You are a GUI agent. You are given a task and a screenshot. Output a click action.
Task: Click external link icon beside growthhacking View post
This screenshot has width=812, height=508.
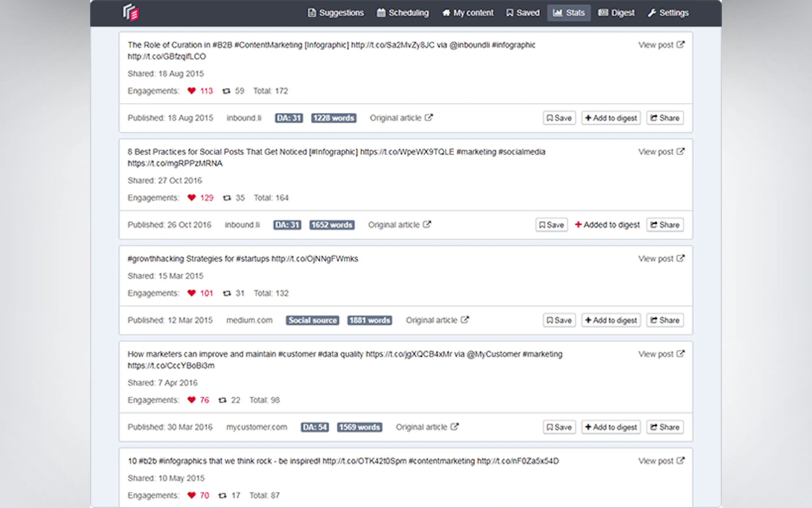pyautogui.click(x=680, y=258)
